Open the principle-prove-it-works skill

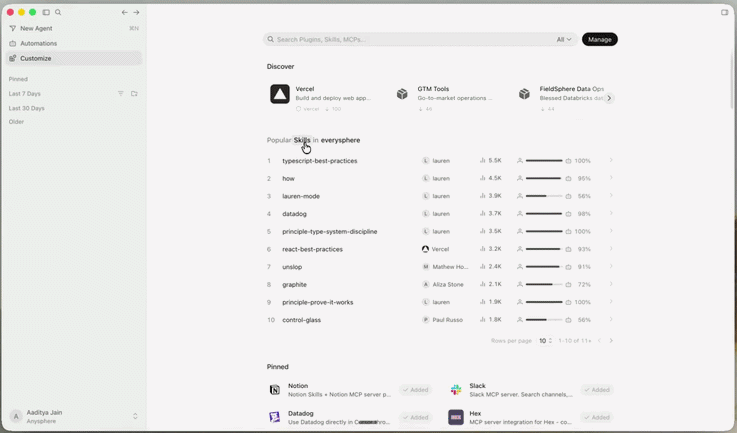pyautogui.click(x=317, y=302)
